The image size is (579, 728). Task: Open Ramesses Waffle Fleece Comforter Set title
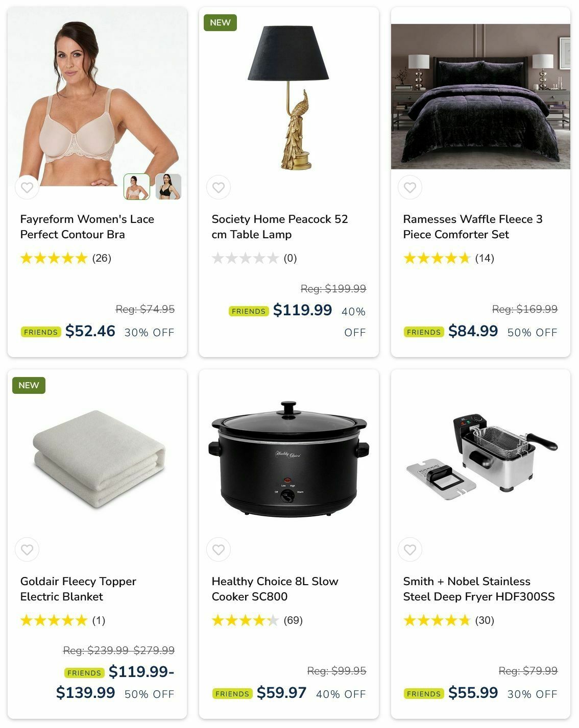point(473,227)
